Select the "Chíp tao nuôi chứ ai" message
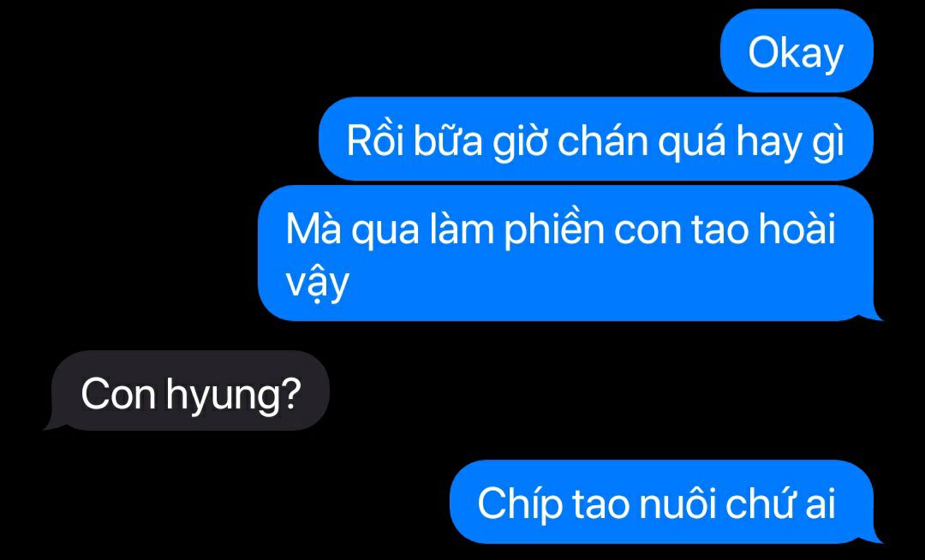 662,503
